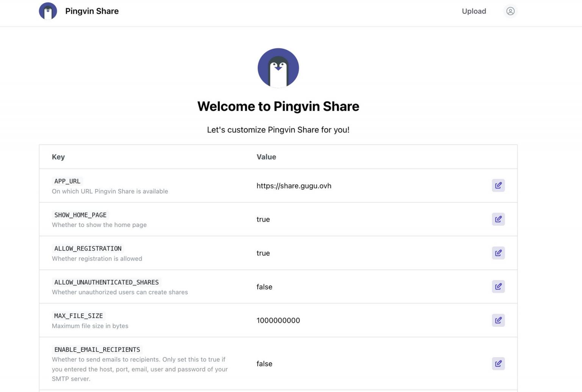Click the large penguin logo above welcome heading

[278, 68]
